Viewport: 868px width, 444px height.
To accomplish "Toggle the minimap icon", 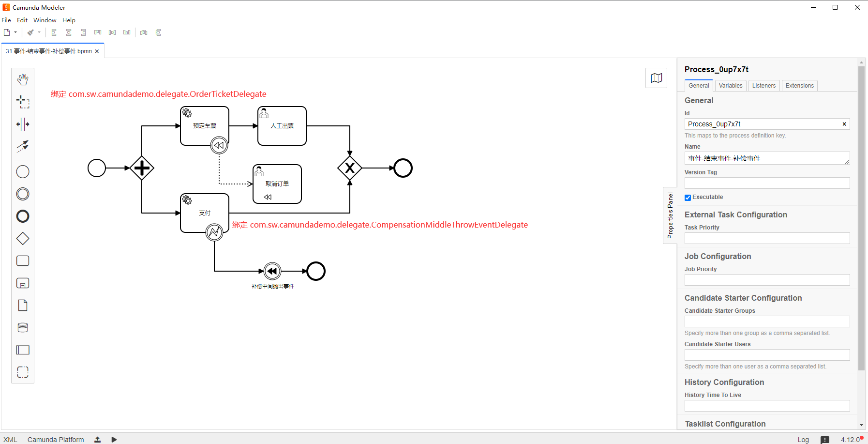I will pos(657,78).
